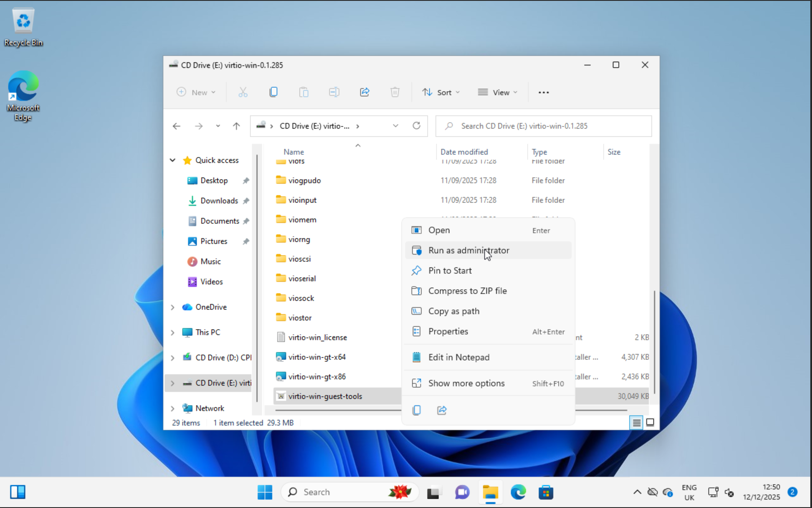Expand the Network tree node

(173, 408)
